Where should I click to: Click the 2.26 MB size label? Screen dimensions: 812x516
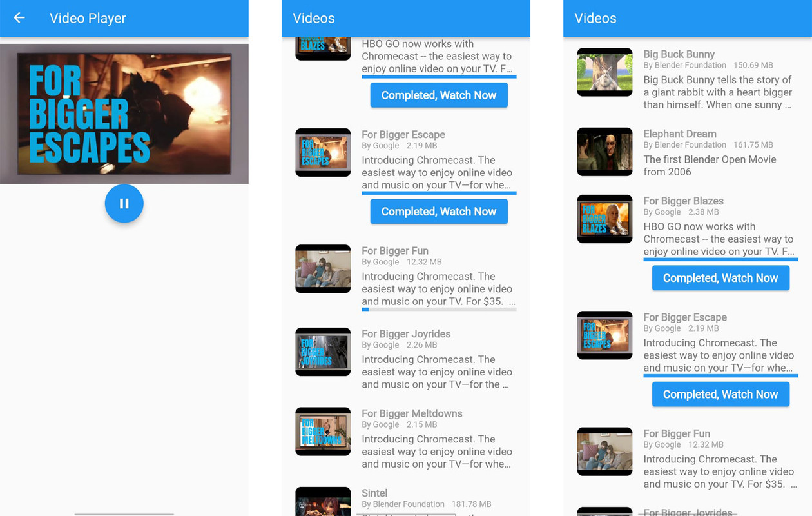click(421, 345)
